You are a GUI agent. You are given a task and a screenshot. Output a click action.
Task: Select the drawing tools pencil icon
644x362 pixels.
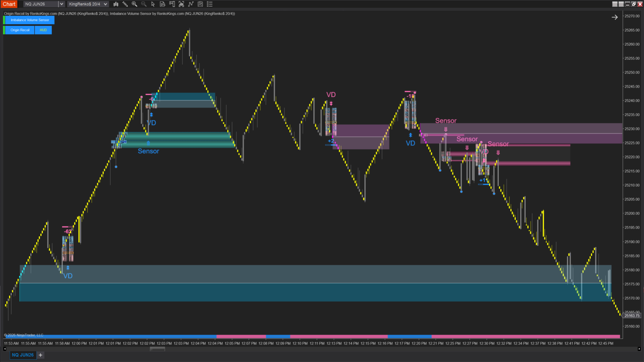click(125, 4)
